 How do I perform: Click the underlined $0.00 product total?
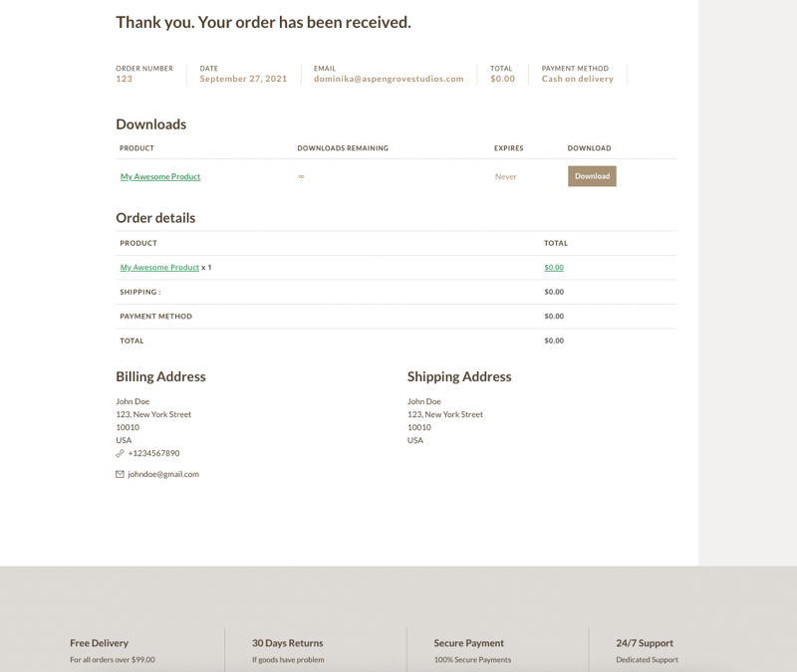(554, 267)
